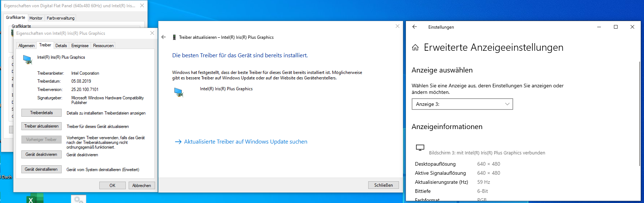Minimize the Einstellungen window
644x203 pixels.
pos(599,27)
